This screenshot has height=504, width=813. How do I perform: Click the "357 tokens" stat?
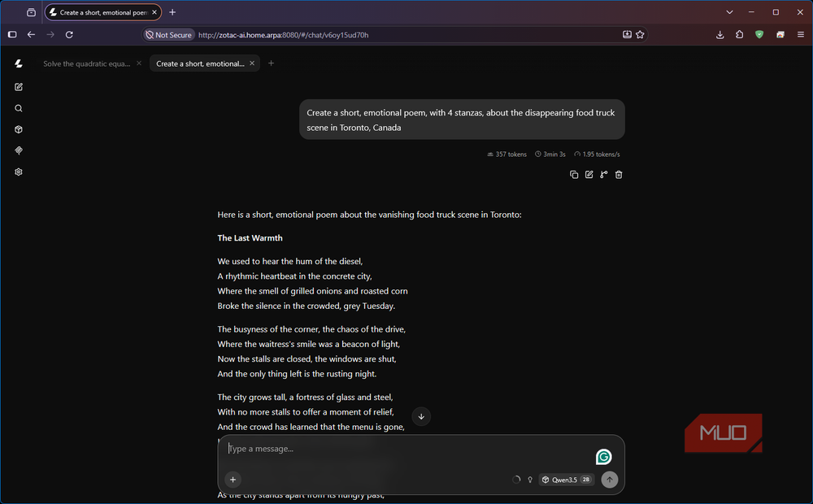point(506,154)
